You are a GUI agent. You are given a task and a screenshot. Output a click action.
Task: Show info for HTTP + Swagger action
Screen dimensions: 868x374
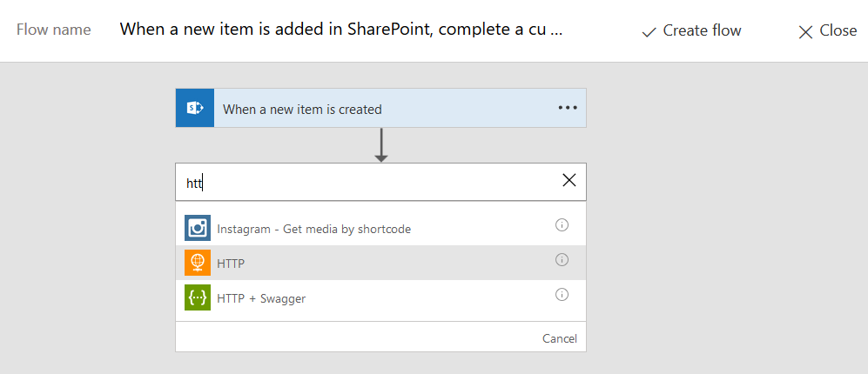pos(562,295)
